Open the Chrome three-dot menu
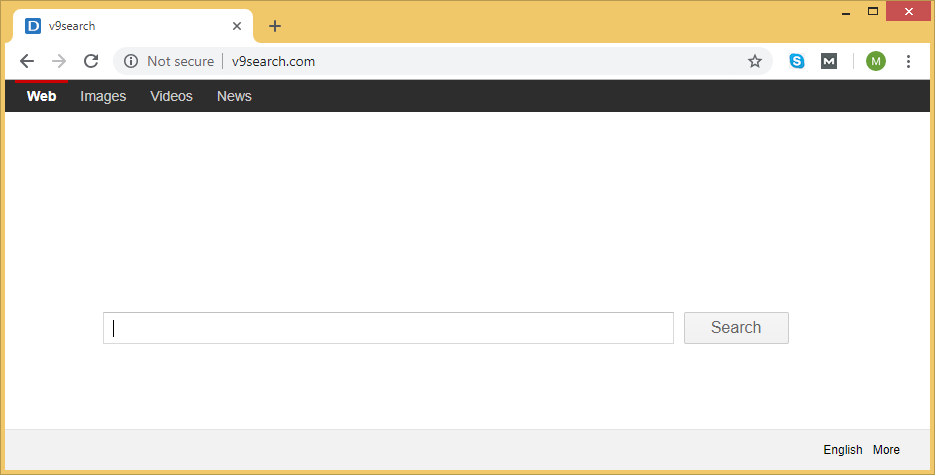The width and height of the screenshot is (935, 475). tap(908, 61)
